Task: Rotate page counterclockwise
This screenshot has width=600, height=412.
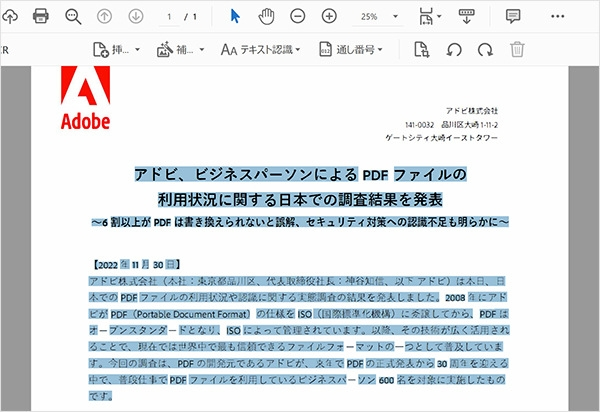Action: 454,50
